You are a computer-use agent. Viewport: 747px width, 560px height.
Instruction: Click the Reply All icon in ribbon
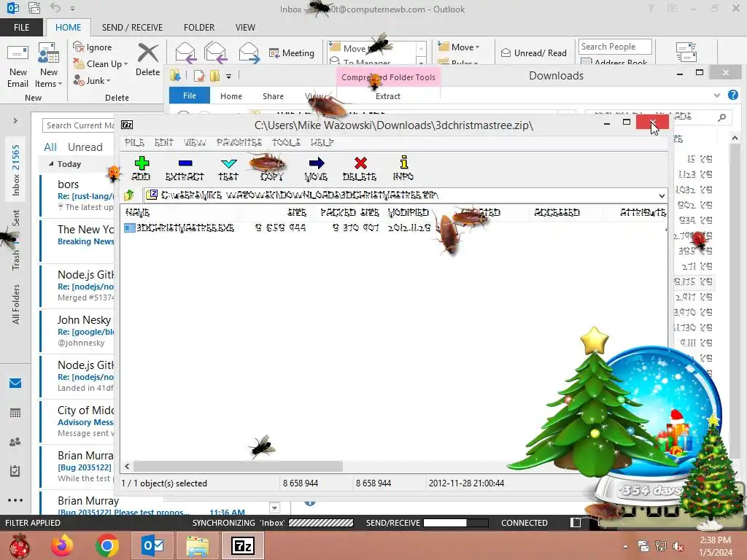click(x=215, y=52)
